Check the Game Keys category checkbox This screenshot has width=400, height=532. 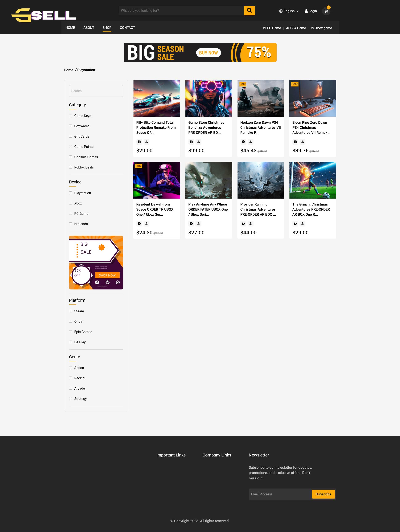pyautogui.click(x=70, y=116)
